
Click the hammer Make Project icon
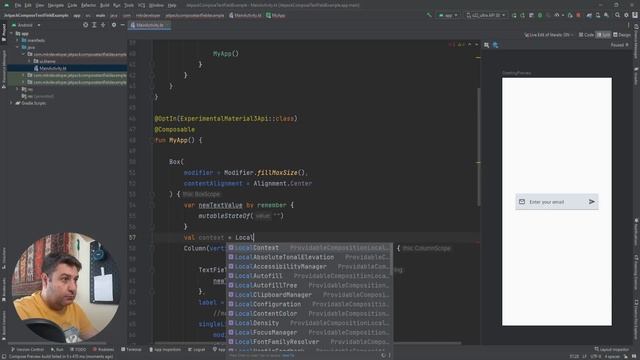pos(429,15)
